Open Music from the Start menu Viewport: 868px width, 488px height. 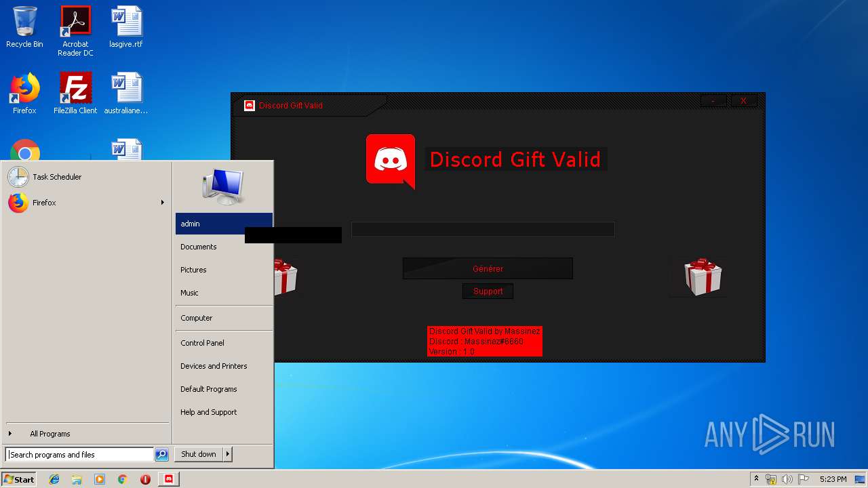tap(224, 293)
